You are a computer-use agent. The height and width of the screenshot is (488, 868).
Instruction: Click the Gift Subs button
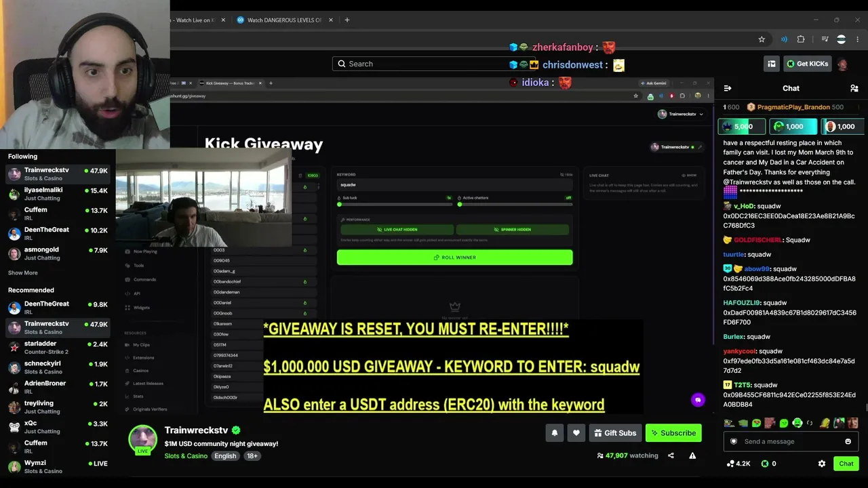tap(616, 433)
